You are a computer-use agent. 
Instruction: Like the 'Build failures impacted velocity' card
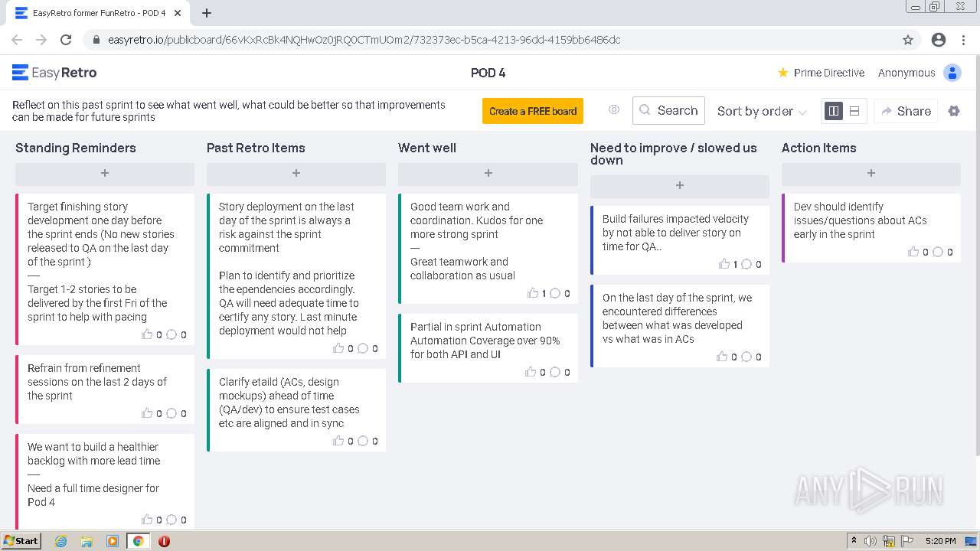click(724, 264)
